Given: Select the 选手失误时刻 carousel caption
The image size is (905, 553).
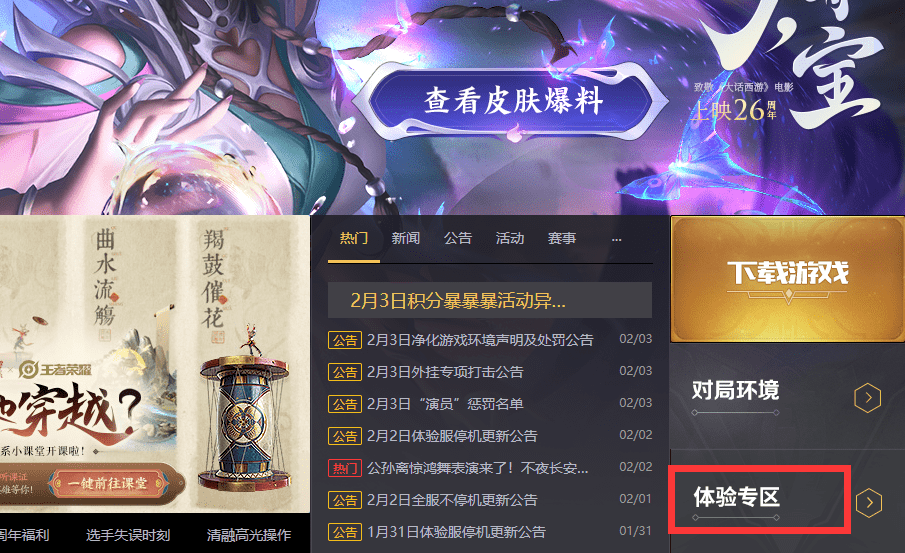Looking at the screenshot, I should (x=128, y=535).
